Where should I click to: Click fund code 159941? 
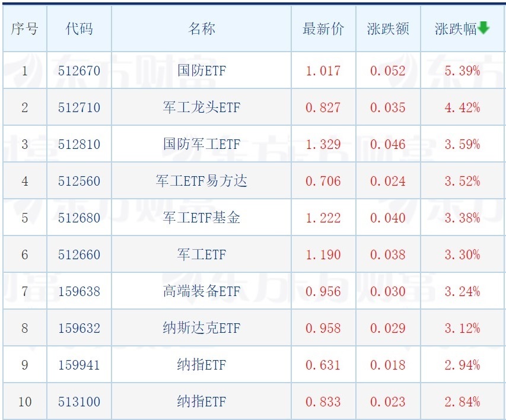79,365
